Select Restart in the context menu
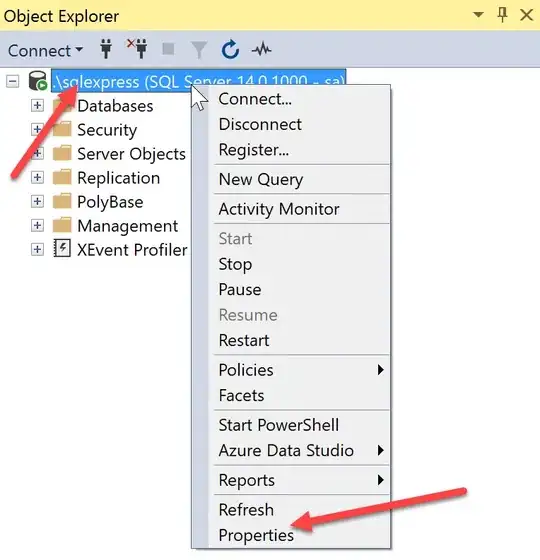Screen dimensions: 540x560 244,340
